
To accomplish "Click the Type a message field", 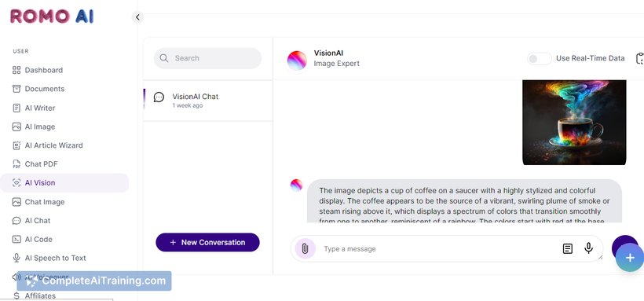I will pos(440,249).
